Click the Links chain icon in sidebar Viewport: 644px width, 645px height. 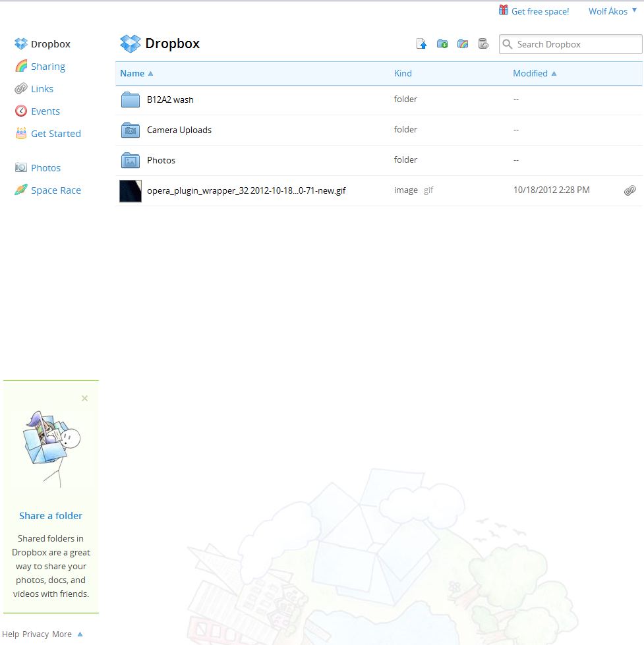click(x=21, y=88)
